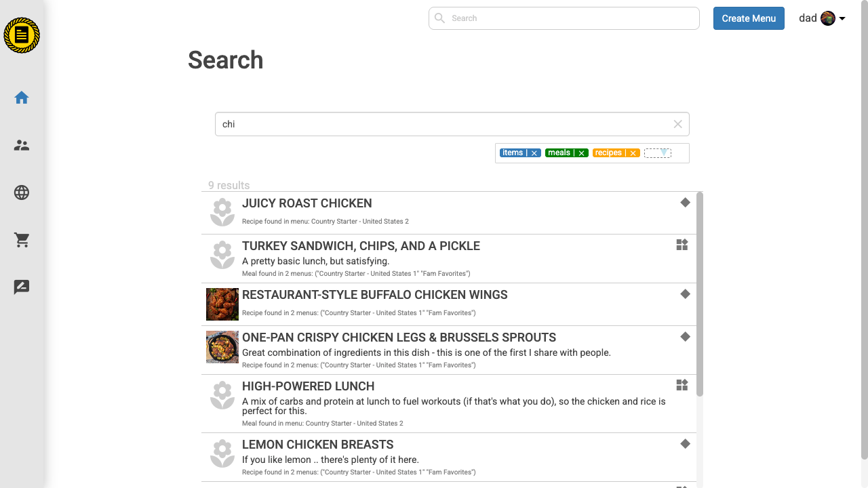Image resolution: width=868 pixels, height=488 pixels.
Task: Click diamond recipe icon on Juicy Roast Chicken
Action: [685, 203]
